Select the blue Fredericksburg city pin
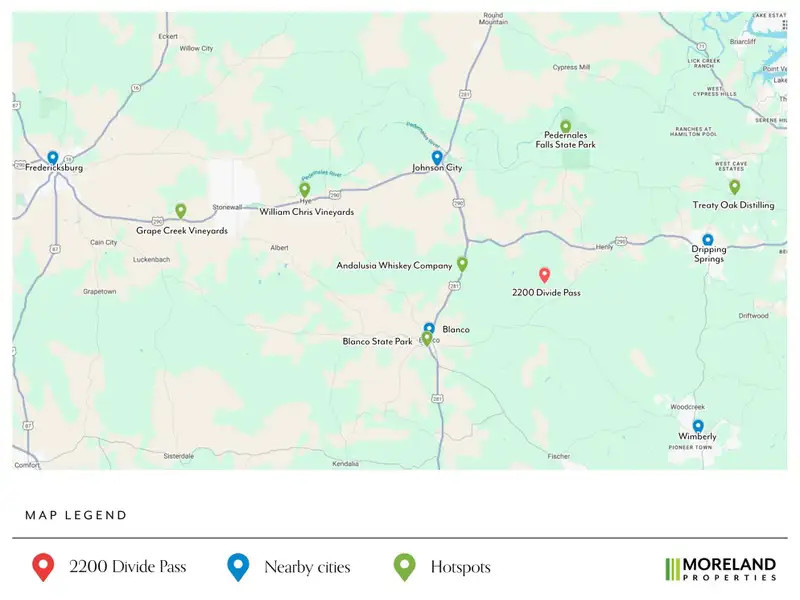This screenshot has height=600, width=800. 53,158
